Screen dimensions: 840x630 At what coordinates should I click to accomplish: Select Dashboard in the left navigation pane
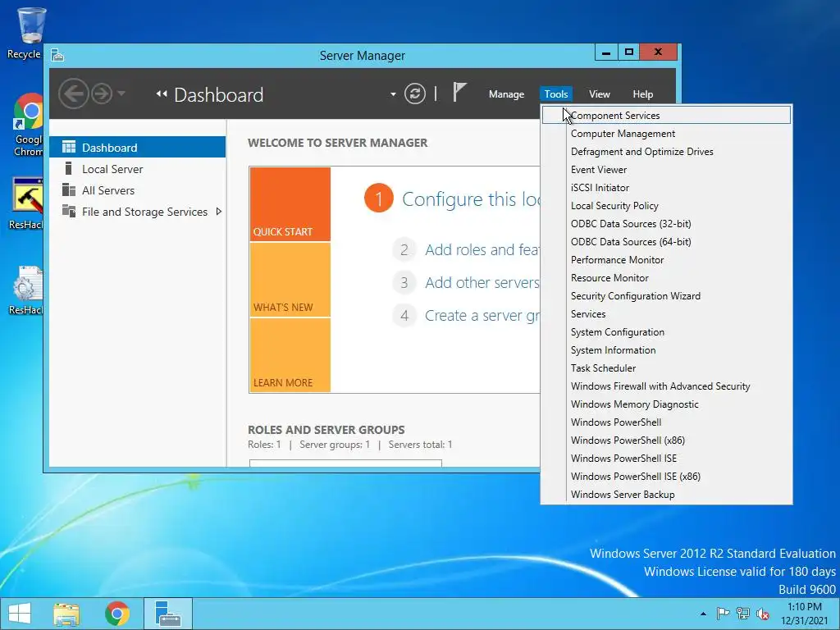click(x=137, y=148)
